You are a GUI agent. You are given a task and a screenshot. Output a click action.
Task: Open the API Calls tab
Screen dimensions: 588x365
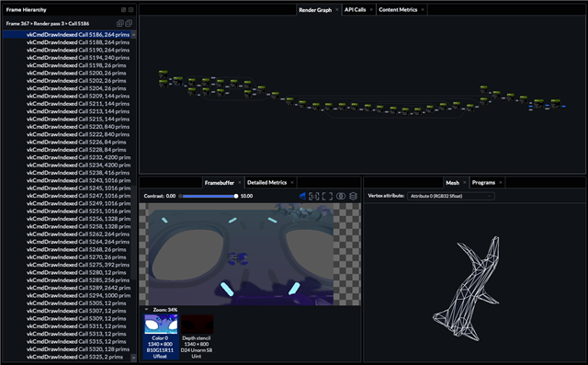click(x=355, y=10)
